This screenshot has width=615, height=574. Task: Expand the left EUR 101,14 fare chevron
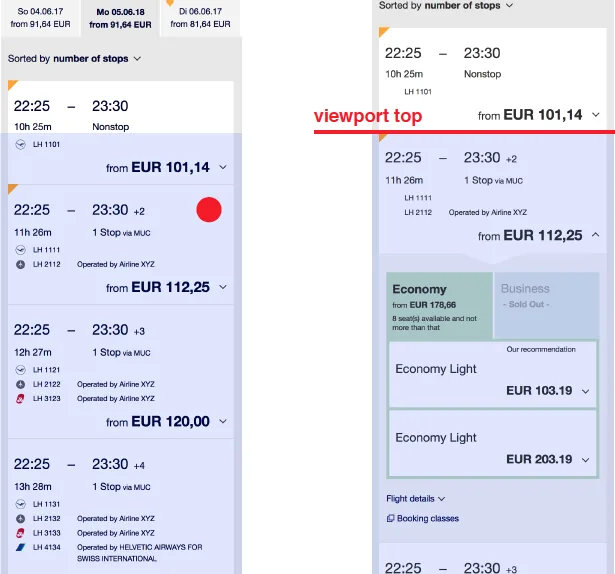[x=222, y=168]
